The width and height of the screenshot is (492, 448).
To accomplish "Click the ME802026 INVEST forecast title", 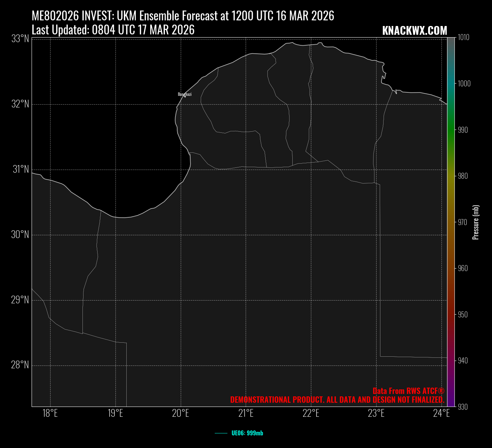I will [182, 16].
